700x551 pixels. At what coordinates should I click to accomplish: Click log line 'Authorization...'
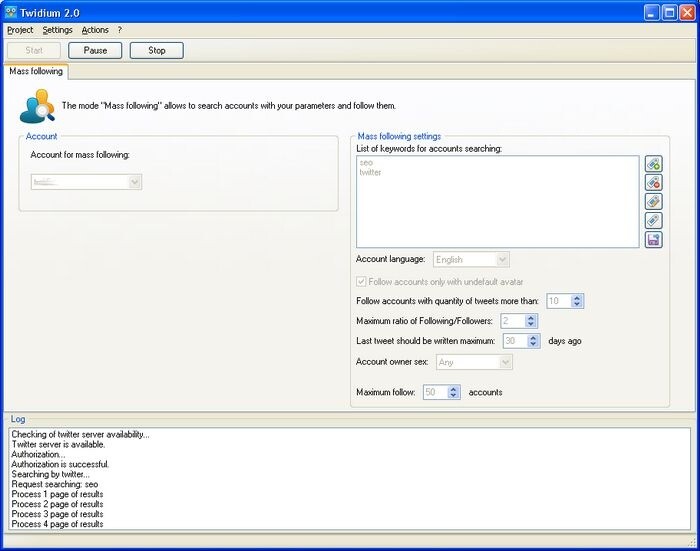tap(38, 455)
